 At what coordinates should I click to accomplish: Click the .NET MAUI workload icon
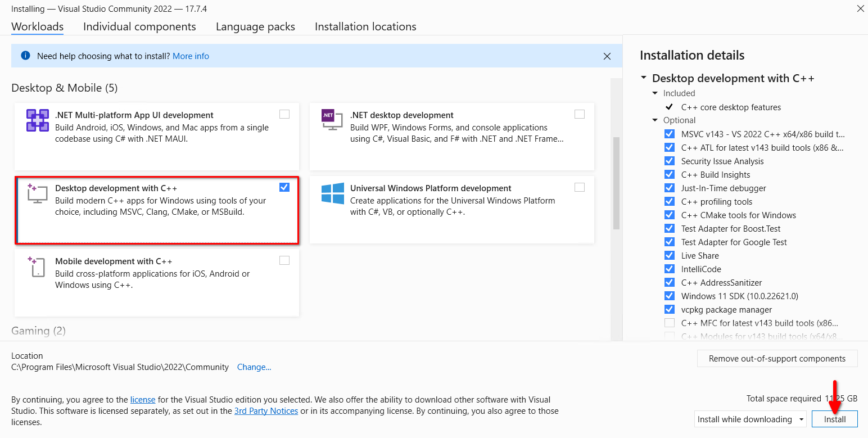(x=38, y=120)
